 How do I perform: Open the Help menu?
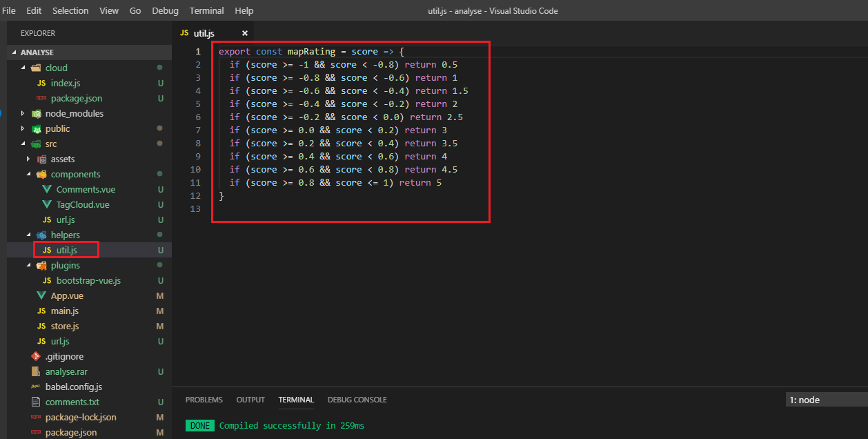pos(244,10)
